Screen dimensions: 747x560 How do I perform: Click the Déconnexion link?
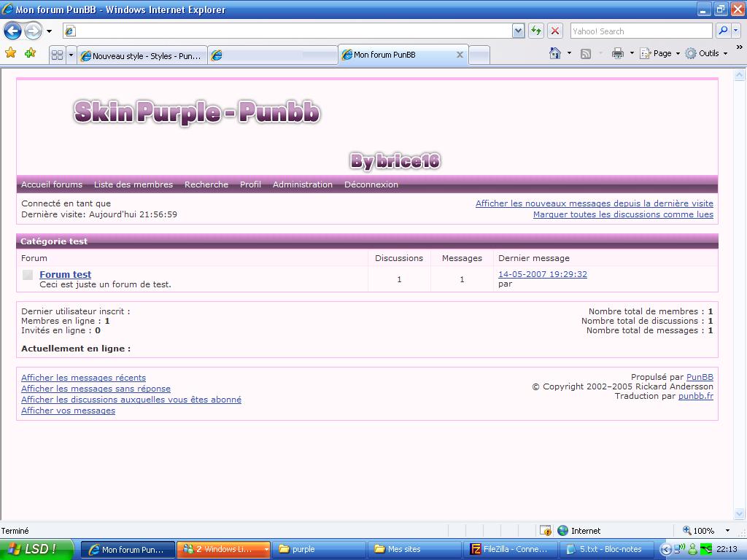[371, 184]
